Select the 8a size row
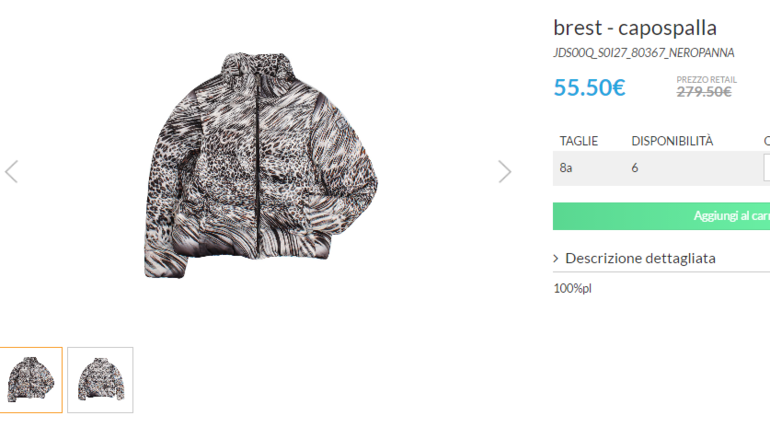This screenshot has width=770, height=427. tap(566, 167)
